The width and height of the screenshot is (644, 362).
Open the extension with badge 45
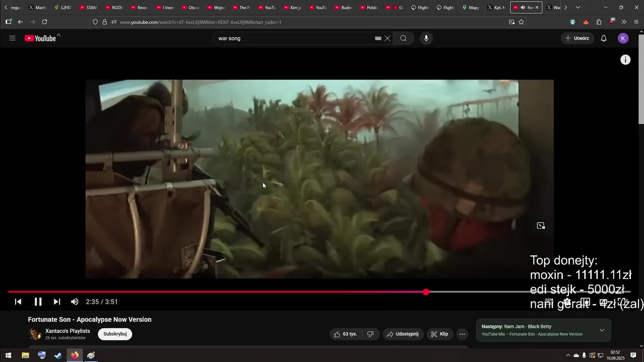[x=612, y=22]
